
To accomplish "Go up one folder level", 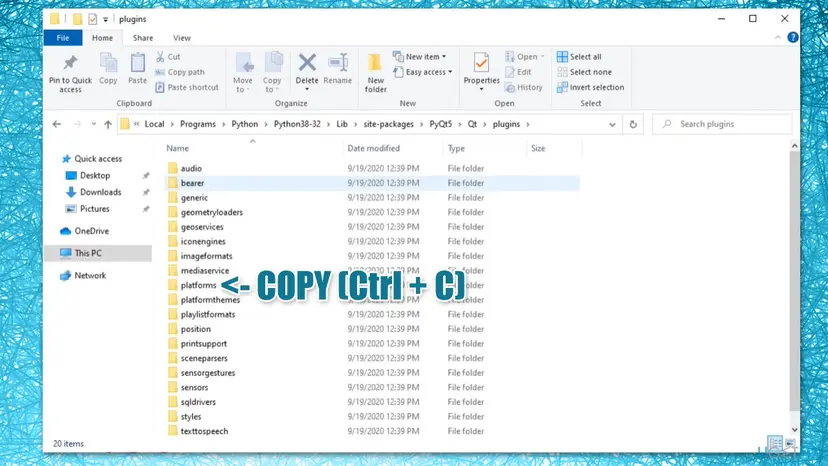I will pos(108,124).
